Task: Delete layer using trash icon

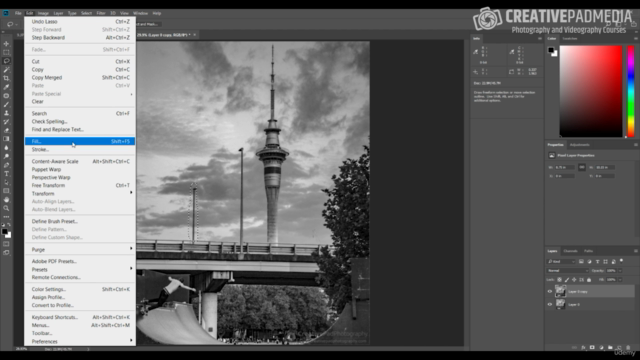Action: 628,347
